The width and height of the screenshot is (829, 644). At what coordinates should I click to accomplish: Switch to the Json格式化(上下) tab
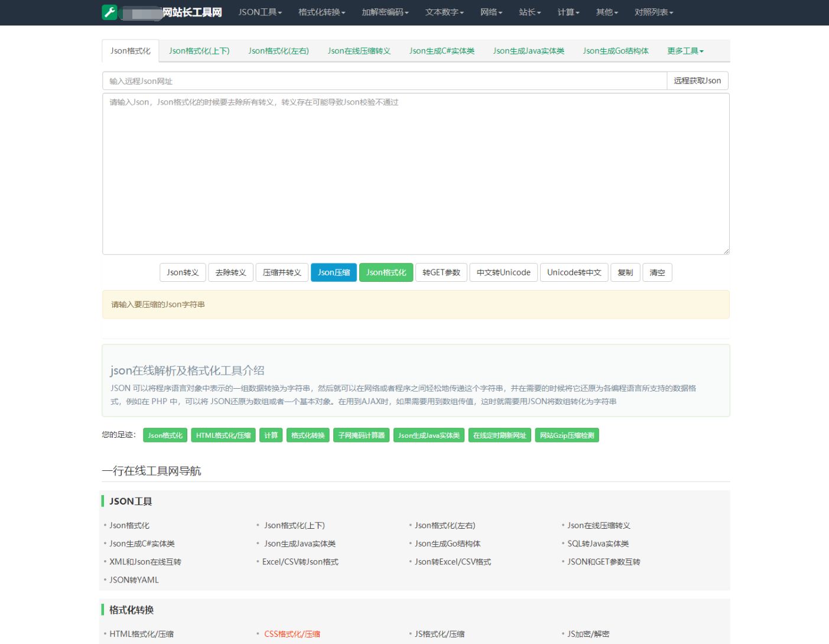[199, 51]
